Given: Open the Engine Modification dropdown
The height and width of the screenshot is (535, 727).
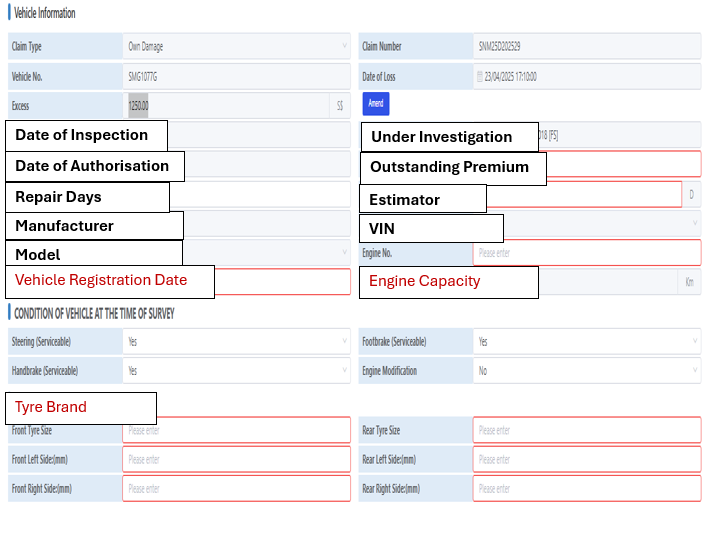Looking at the screenshot, I should (x=586, y=370).
